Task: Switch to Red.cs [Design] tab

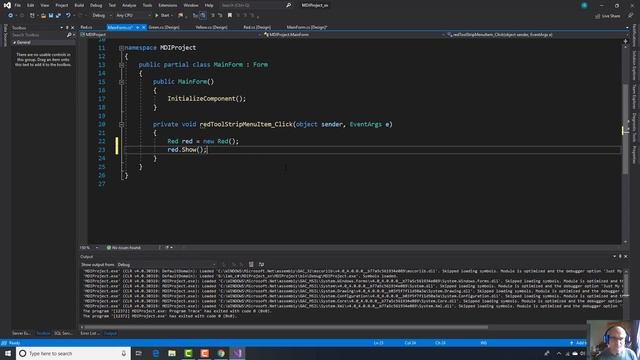Action: [x=257, y=27]
